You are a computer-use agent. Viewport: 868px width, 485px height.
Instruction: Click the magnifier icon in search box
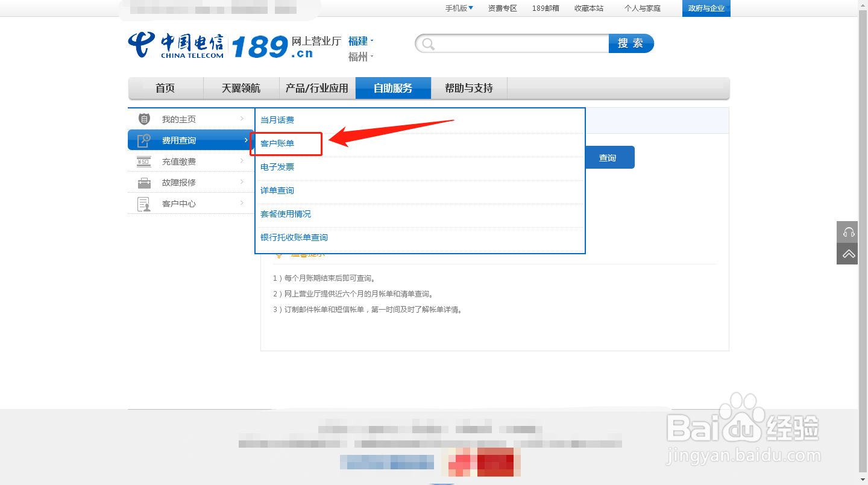(x=428, y=44)
